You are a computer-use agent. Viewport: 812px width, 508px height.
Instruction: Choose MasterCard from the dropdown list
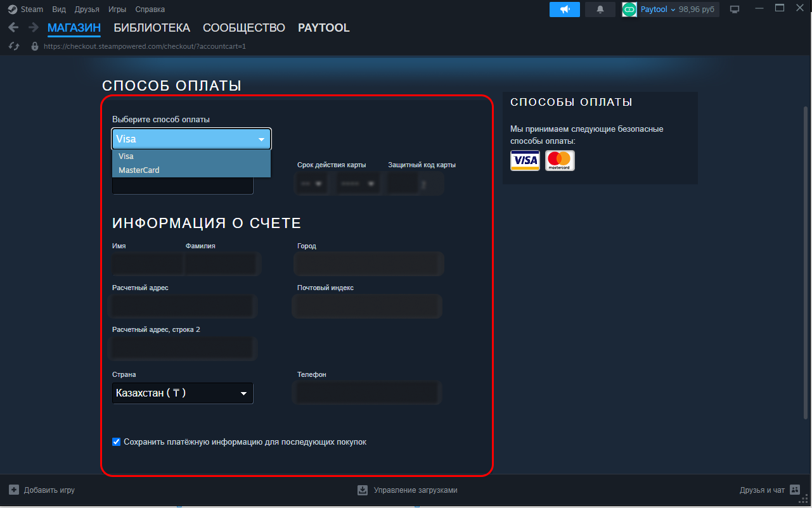[191, 170]
